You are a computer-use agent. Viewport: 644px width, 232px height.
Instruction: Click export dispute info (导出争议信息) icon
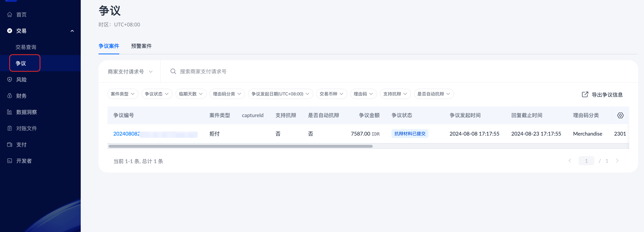(585, 94)
